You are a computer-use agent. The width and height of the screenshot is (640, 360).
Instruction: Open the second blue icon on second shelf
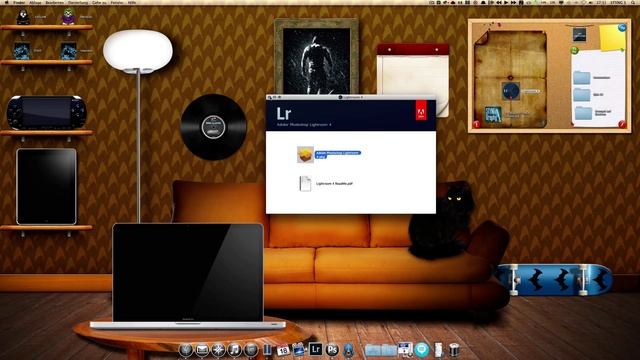click(x=68, y=51)
